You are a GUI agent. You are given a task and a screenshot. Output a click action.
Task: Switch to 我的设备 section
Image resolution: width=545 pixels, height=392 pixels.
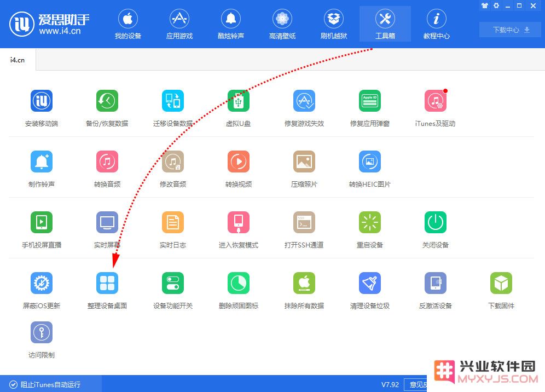coord(128,24)
